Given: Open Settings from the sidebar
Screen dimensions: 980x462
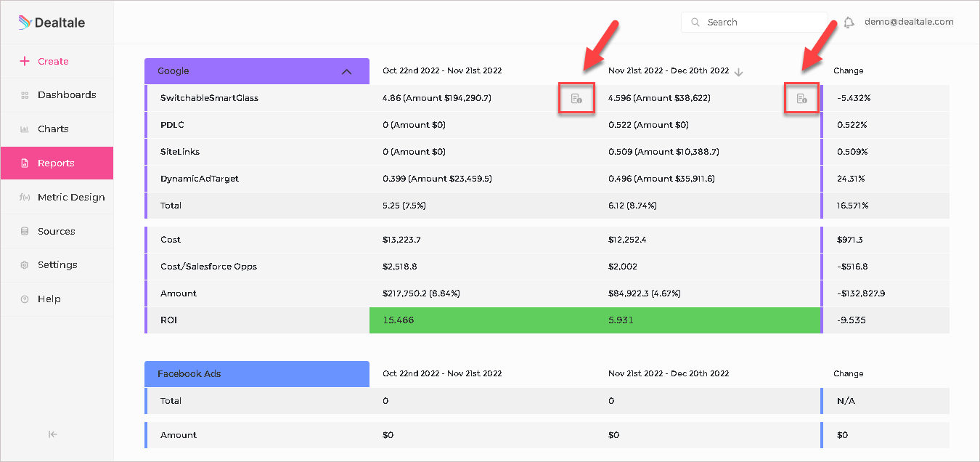Looking at the screenshot, I should [57, 265].
